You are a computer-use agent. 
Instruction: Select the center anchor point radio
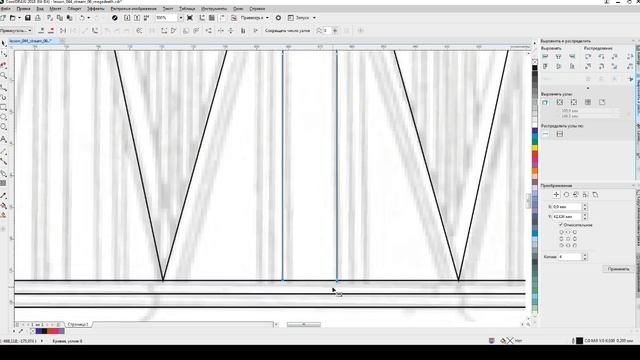click(x=568, y=239)
